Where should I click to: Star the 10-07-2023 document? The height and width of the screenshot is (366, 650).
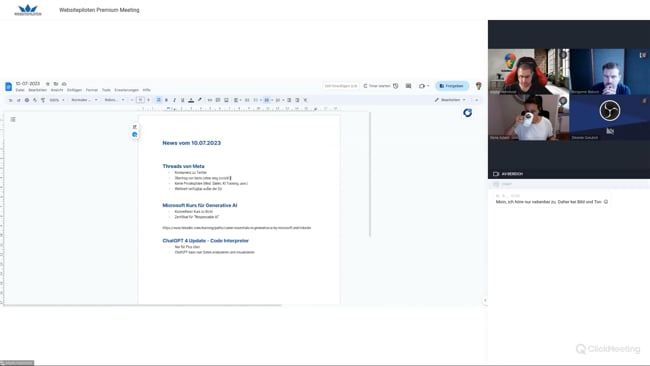click(x=48, y=84)
